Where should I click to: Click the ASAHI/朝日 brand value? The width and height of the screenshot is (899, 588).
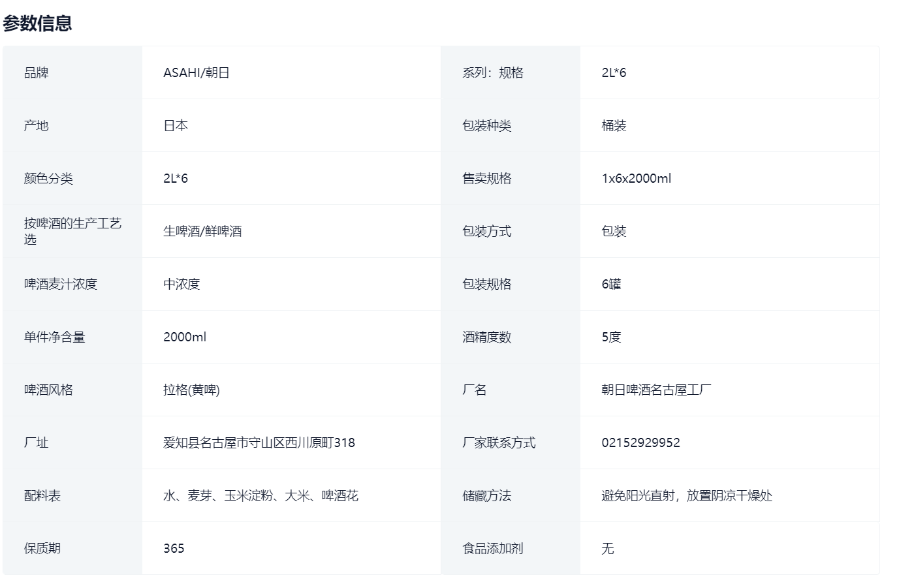coord(196,72)
